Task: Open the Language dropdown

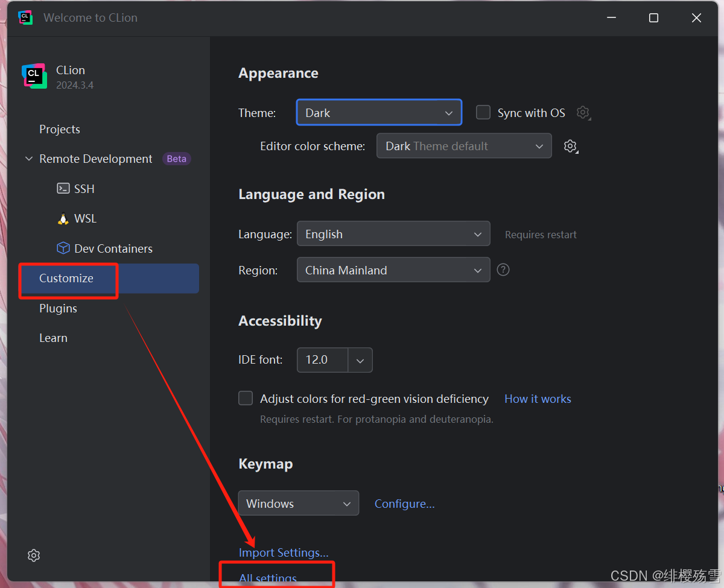Action: click(393, 234)
